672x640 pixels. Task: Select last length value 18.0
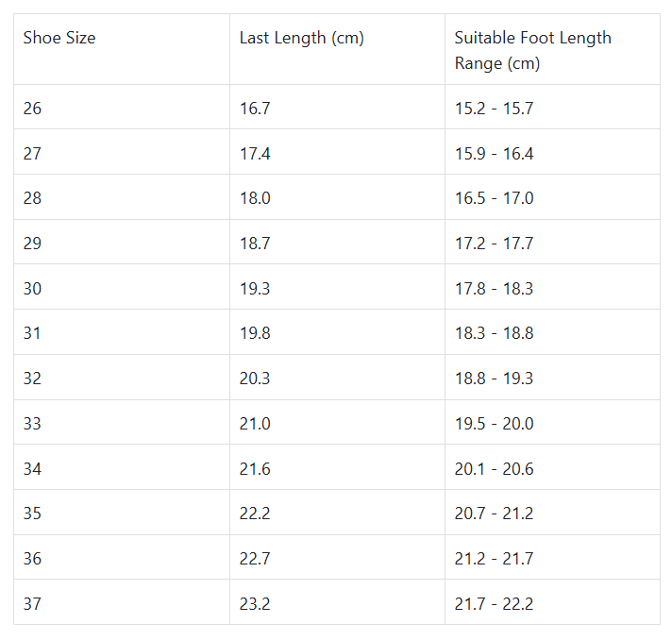(x=255, y=198)
